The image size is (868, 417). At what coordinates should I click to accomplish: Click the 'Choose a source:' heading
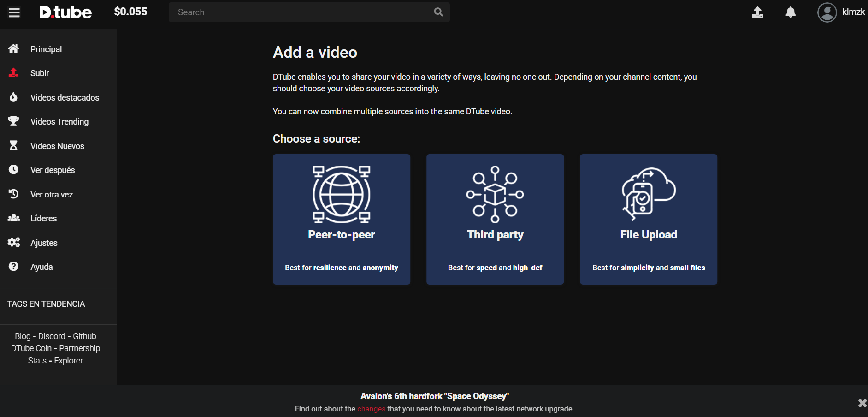click(x=316, y=139)
